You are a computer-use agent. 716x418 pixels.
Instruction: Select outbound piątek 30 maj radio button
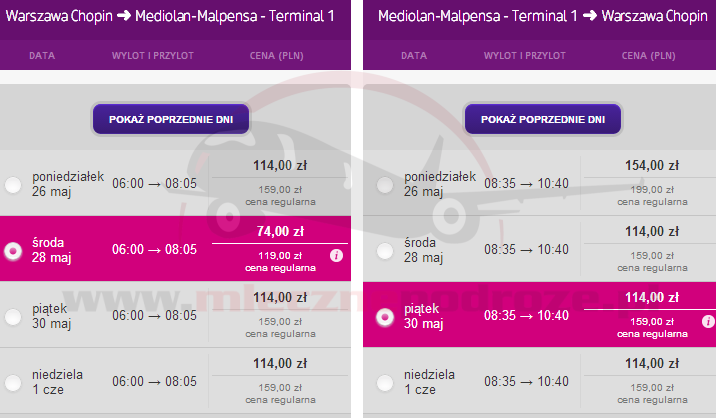tap(13, 317)
